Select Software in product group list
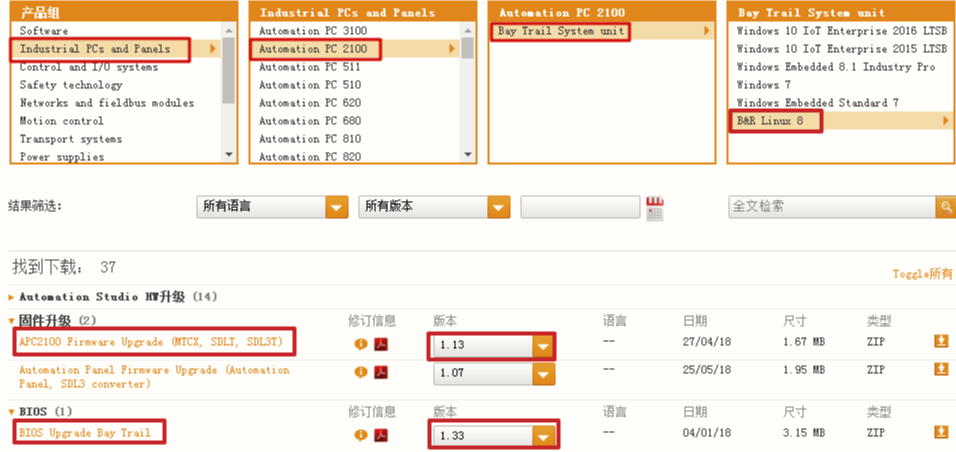 (44, 30)
